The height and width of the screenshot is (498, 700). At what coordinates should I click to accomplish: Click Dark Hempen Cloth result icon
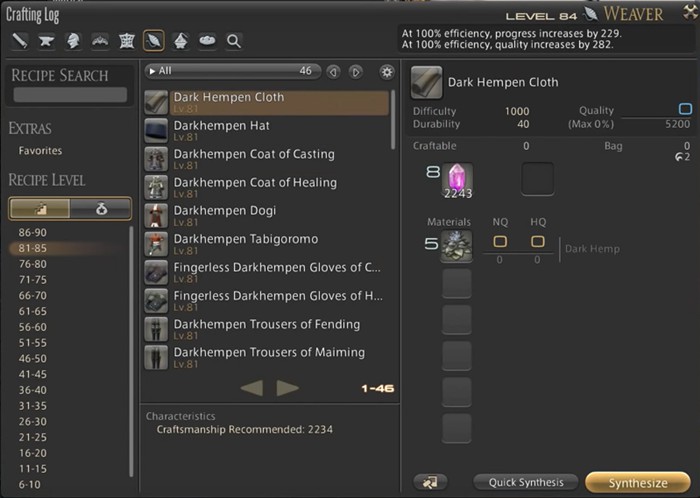pyautogui.click(x=426, y=83)
